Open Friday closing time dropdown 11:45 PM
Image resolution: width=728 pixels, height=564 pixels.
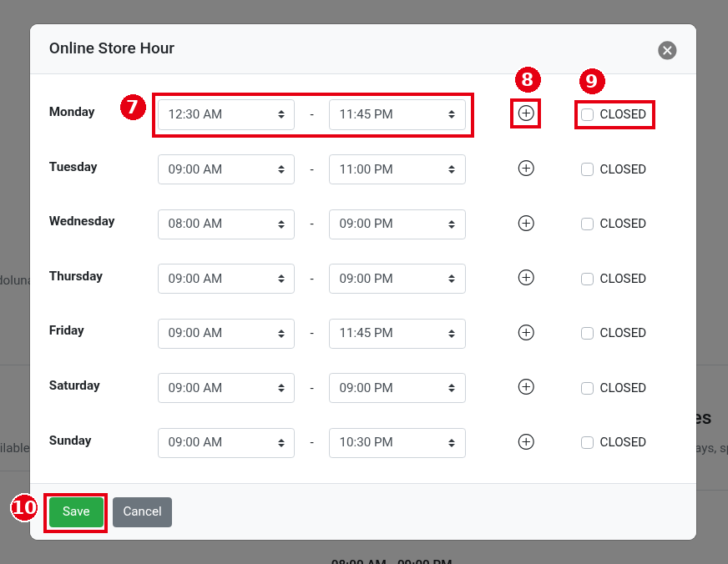[397, 334]
